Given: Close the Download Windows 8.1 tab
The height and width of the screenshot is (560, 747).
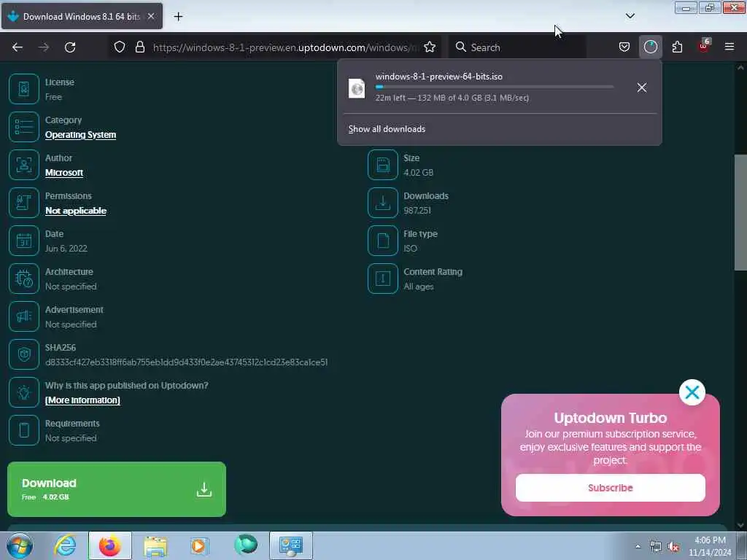Looking at the screenshot, I should [x=150, y=16].
